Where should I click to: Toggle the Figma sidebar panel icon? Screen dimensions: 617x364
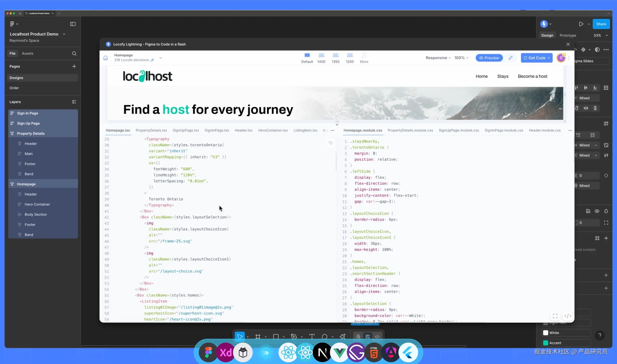(73, 24)
